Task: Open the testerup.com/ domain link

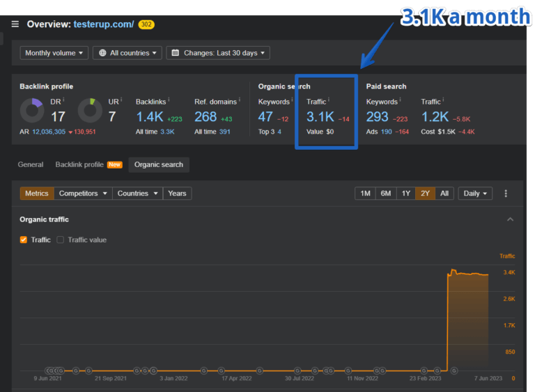Action: [x=103, y=24]
